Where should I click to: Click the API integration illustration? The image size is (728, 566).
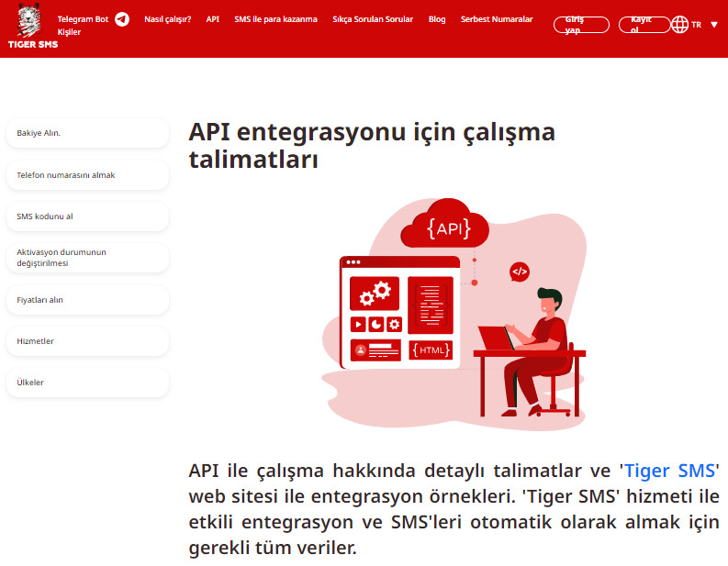tap(454, 314)
